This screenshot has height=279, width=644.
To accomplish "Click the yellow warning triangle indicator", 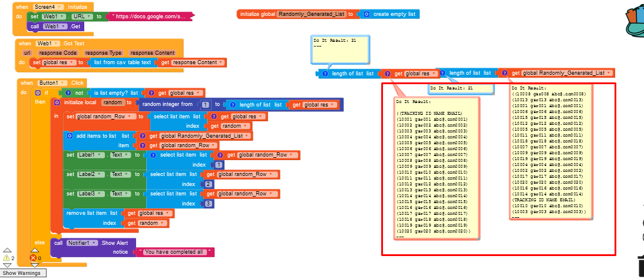I will point(6,258).
